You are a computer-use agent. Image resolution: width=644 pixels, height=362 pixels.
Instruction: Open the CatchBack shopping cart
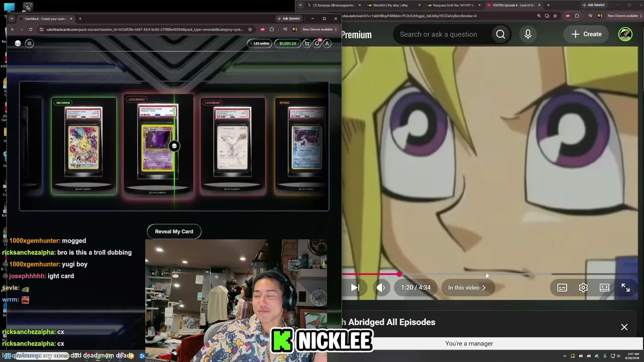(x=306, y=44)
